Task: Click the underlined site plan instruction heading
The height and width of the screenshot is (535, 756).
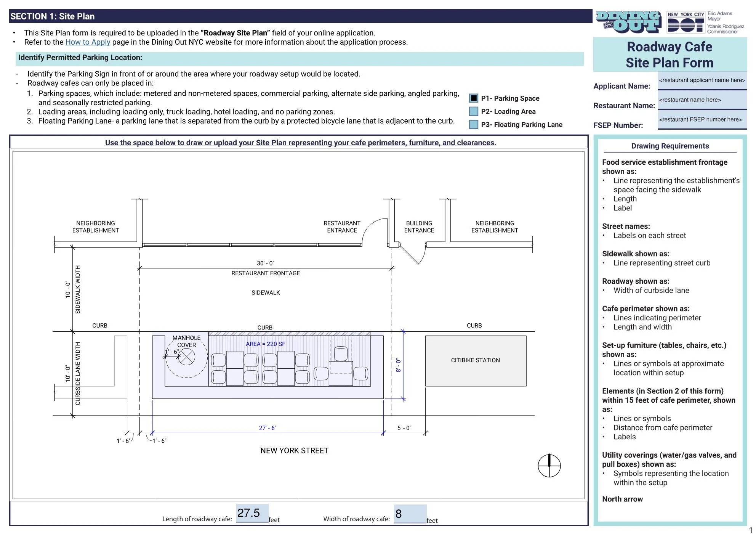Action: pyautogui.click(x=300, y=143)
